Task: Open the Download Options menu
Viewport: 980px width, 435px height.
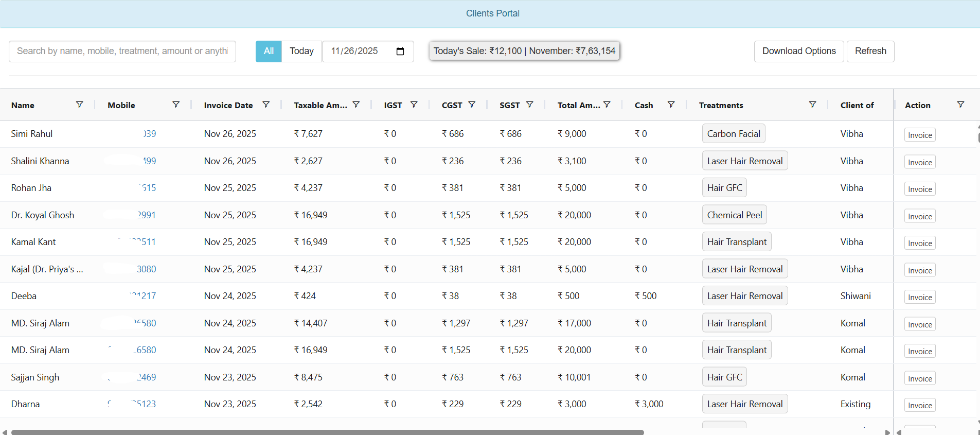Action: [x=798, y=51]
